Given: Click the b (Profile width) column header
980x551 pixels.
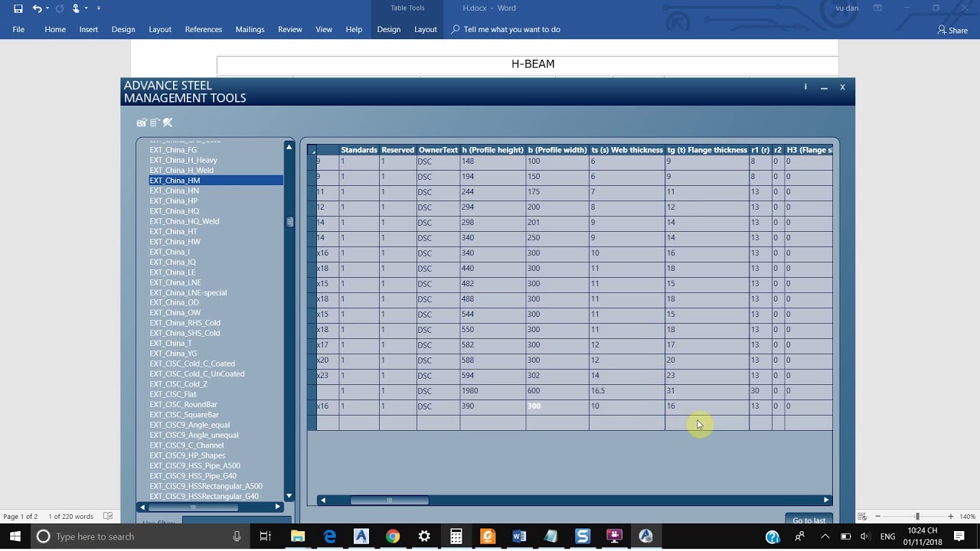Looking at the screenshot, I should pyautogui.click(x=557, y=150).
